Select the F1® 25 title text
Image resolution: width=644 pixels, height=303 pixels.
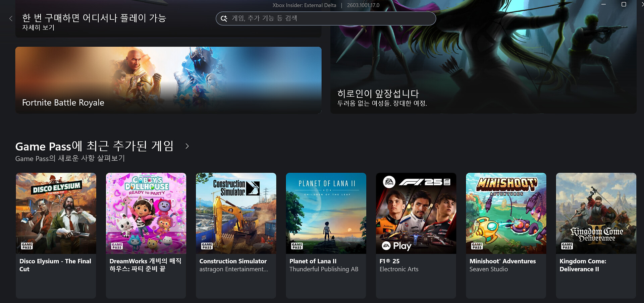tap(390, 261)
